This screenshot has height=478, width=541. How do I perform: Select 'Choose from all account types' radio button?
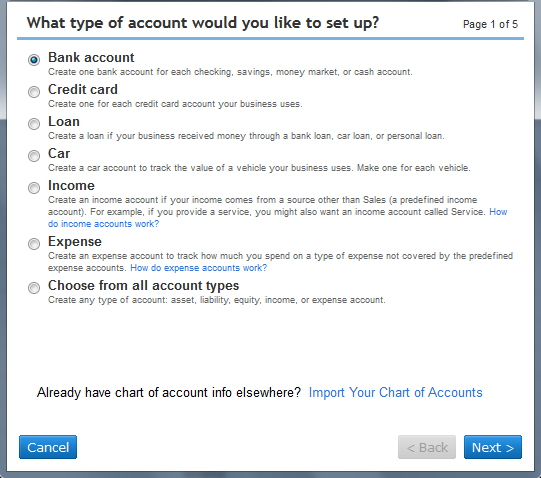tap(34, 288)
